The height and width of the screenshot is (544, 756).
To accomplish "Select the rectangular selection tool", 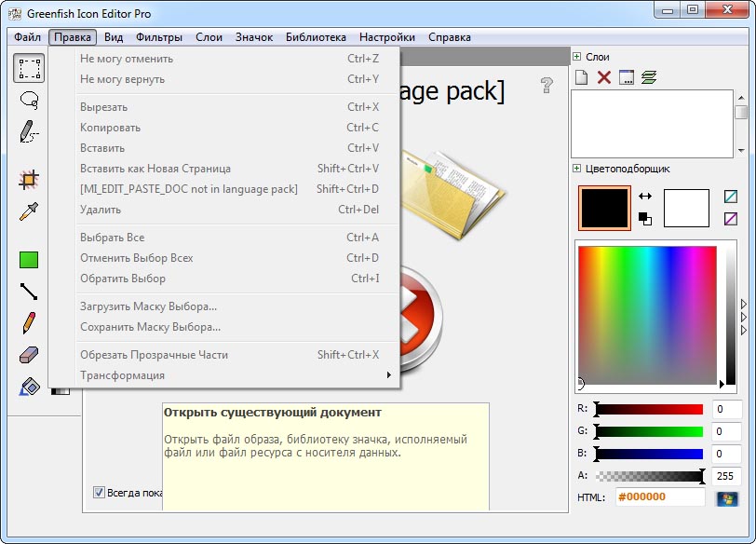I will pos(29,68).
